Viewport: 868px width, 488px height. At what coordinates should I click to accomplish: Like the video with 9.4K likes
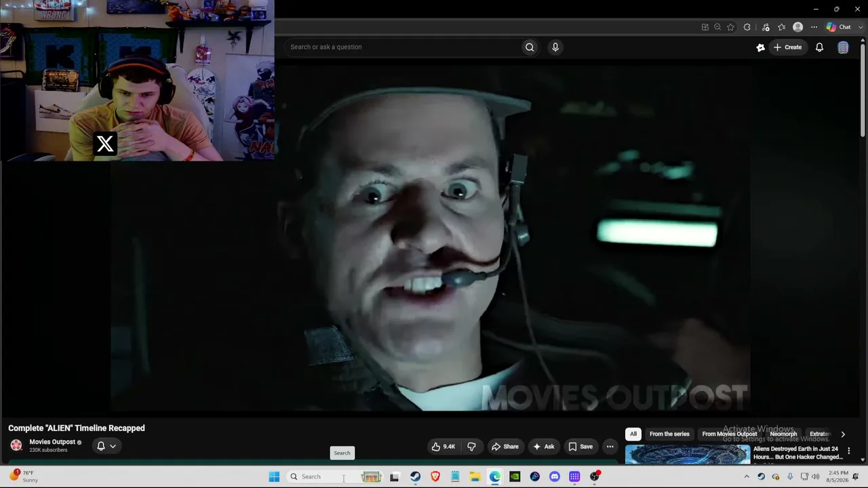click(444, 446)
